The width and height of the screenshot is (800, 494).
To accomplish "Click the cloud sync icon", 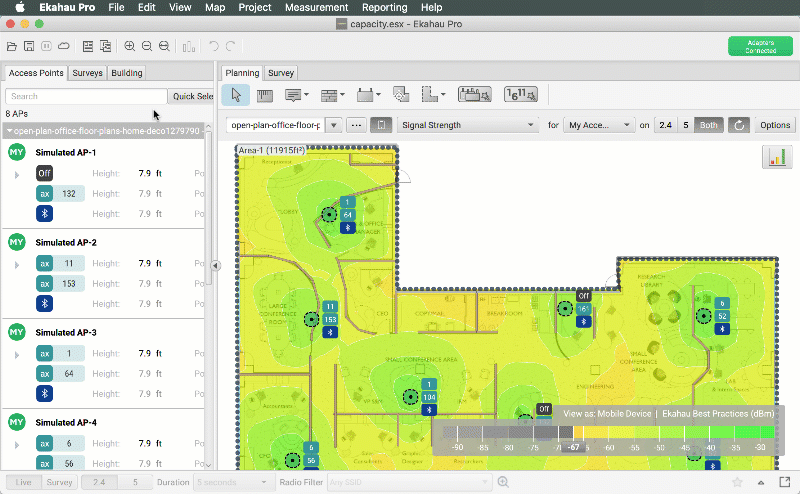I will click(x=64, y=46).
